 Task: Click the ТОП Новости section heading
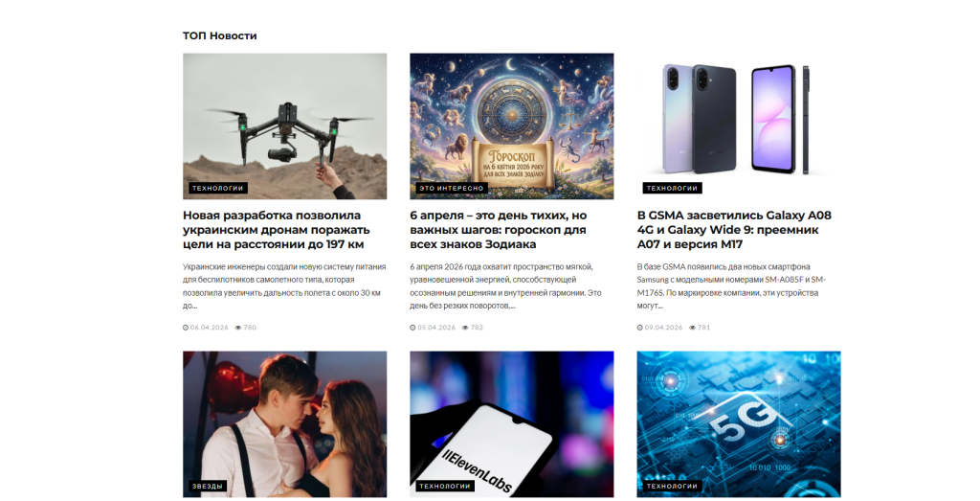pyautogui.click(x=220, y=35)
